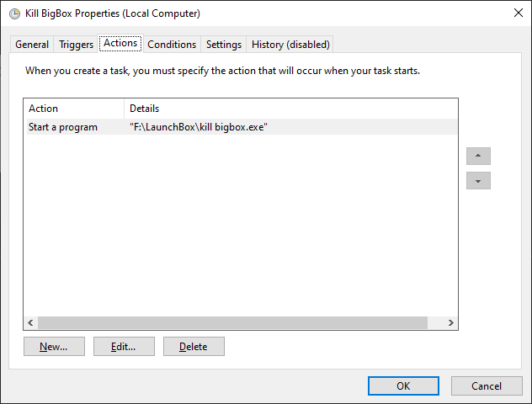Open the Settings tab
Viewport: 532px width, 404px height.
[224, 45]
